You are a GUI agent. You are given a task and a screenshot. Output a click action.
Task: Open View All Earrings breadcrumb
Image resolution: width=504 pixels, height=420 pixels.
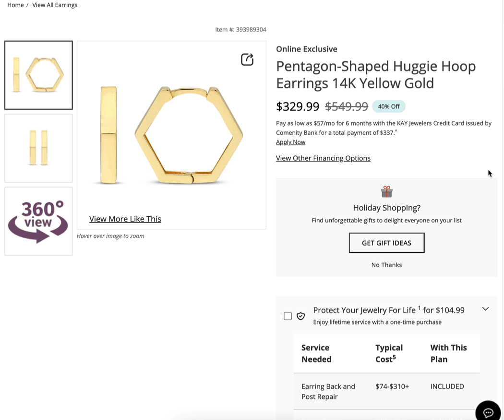(x=55, y=5)
